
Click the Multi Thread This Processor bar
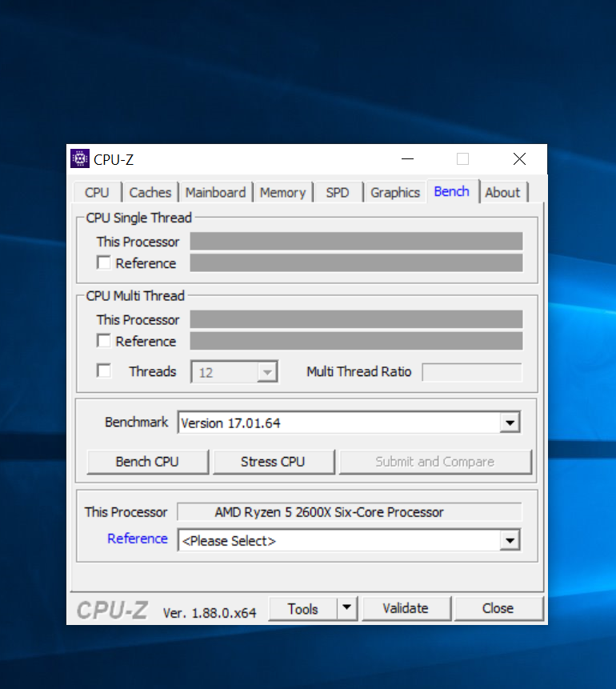tap(356, 319)
